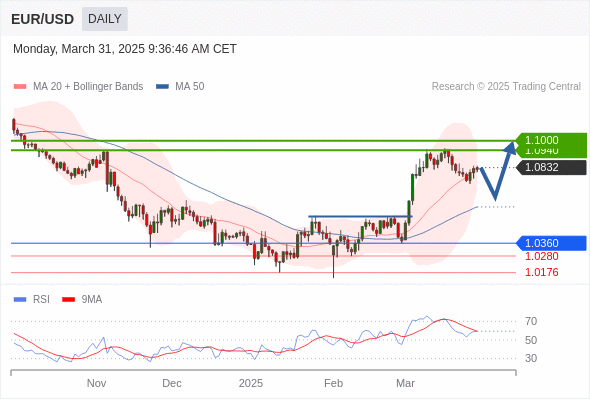Image resolution: width=590 pixels, height=400 pixels.
Task: Click the 1.0280 red support level
Action: coord(541,257)
